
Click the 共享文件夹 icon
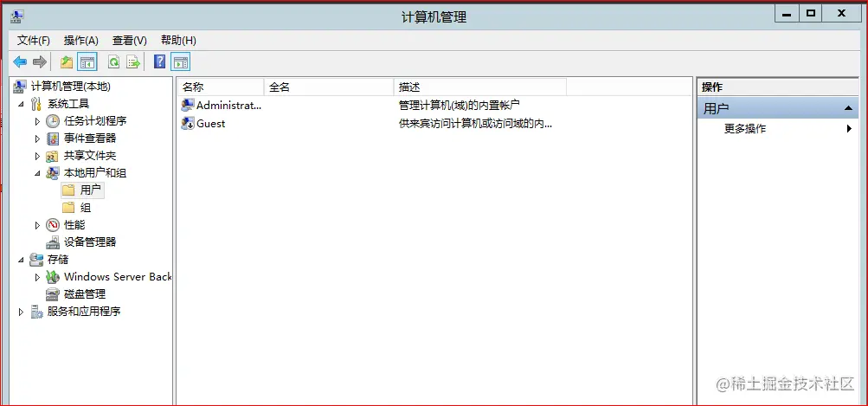click(x=53, y=156)
